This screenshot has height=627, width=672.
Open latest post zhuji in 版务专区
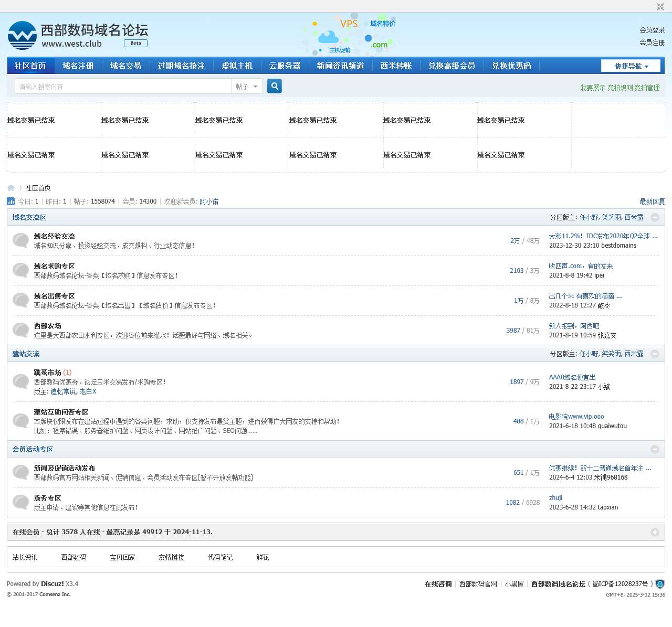(555, 498)
